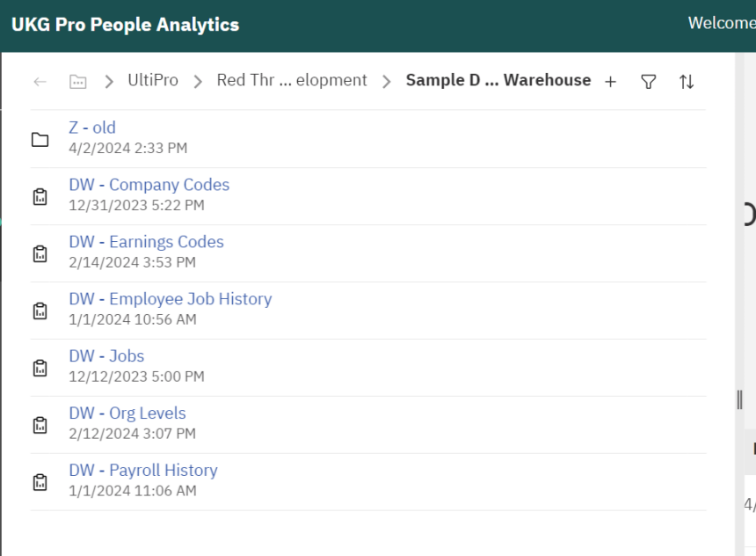
Task: Click the report icon for DW - Payroll History
Action: click(x=40, y=481)
